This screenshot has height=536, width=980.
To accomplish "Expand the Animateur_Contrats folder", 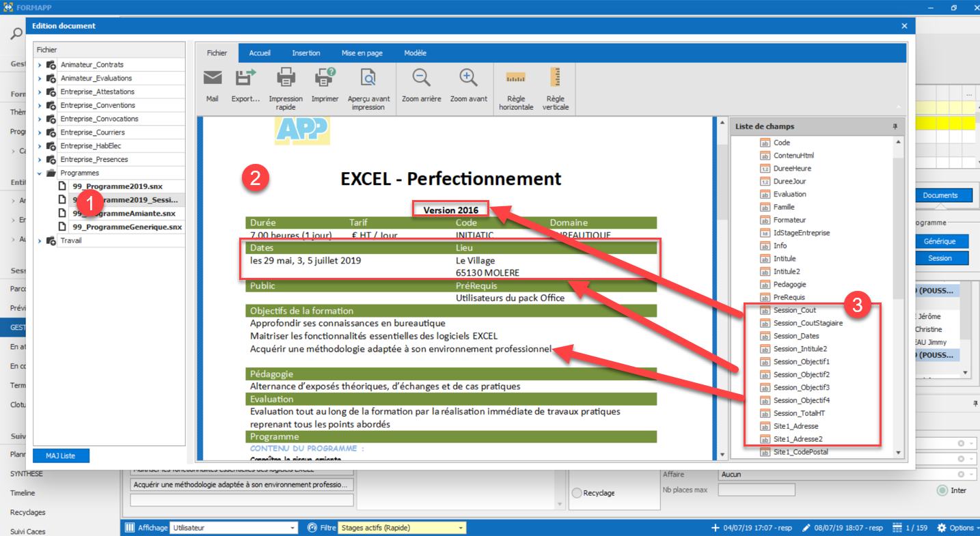I will point(40,65).
